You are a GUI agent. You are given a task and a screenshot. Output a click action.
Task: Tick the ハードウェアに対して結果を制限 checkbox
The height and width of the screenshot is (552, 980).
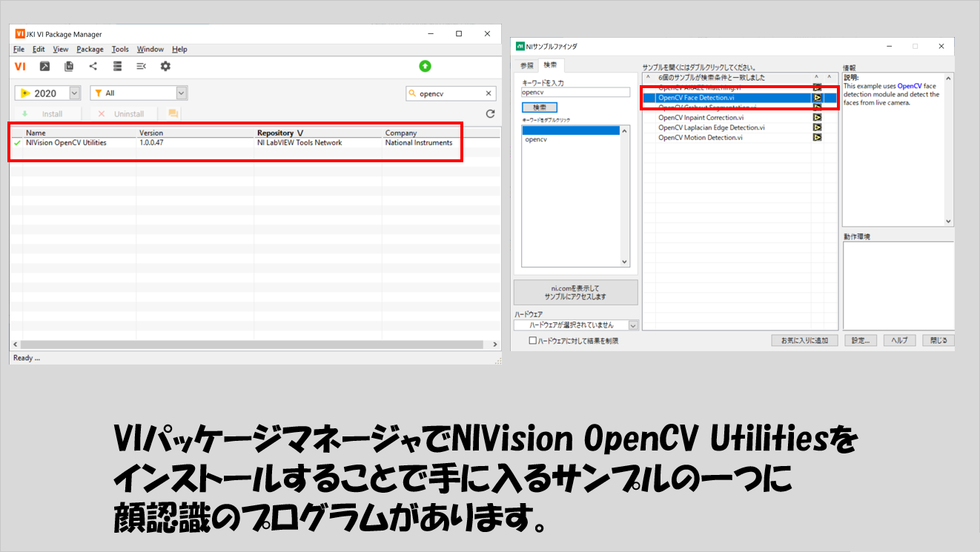532,341
